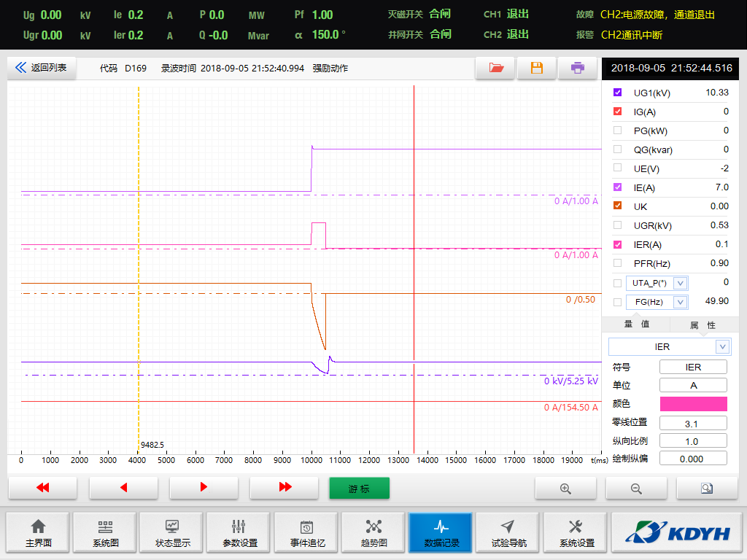
Task: Toggle the IER(A) channel checkbox
Action: click(618, 244)
